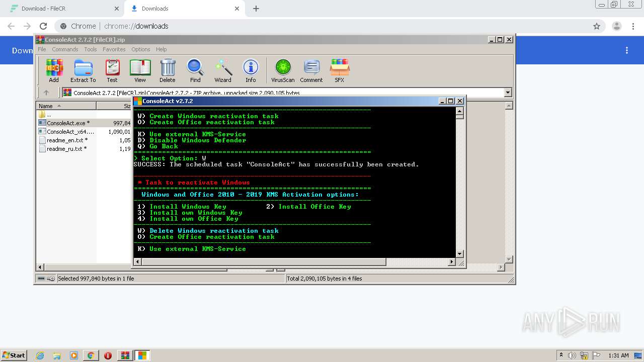Open the View toolbar icon
644x362 pixels.
140,71
